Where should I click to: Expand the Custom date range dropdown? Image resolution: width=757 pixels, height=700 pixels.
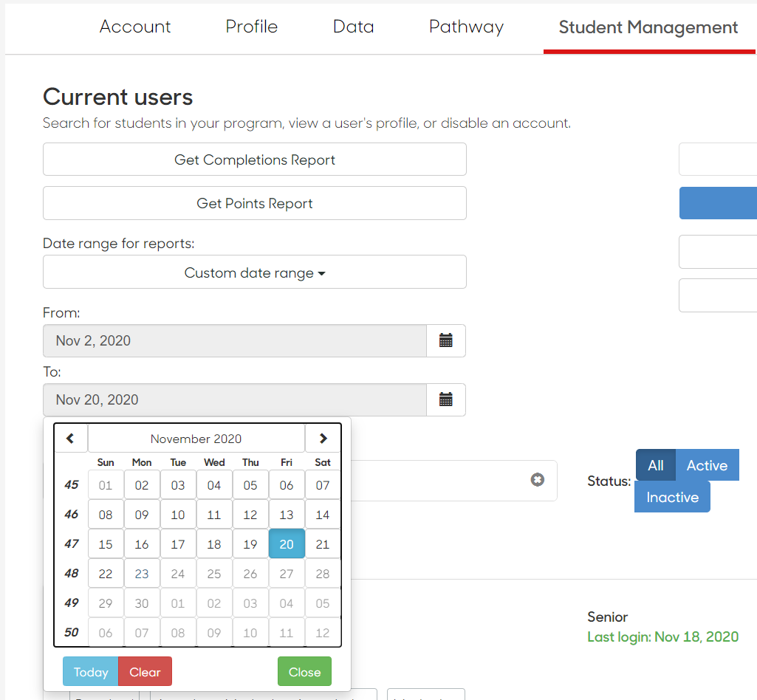point(254,272)
